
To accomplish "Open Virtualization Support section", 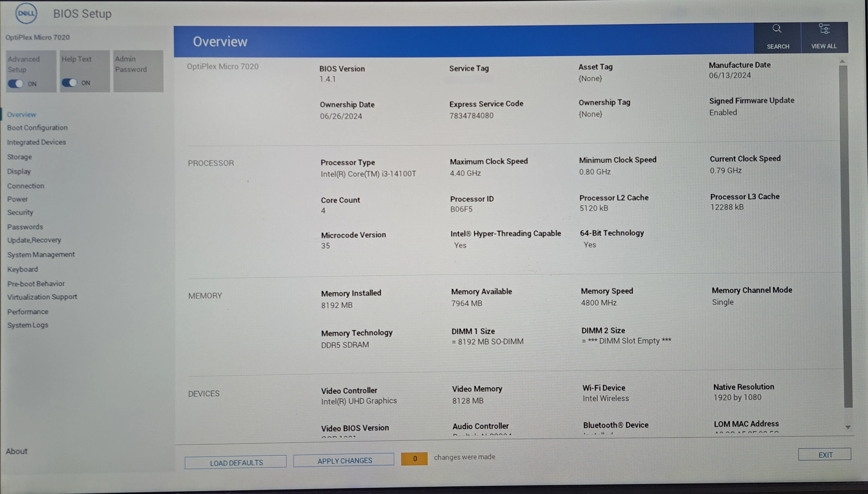I will click(x=42, y=297).
